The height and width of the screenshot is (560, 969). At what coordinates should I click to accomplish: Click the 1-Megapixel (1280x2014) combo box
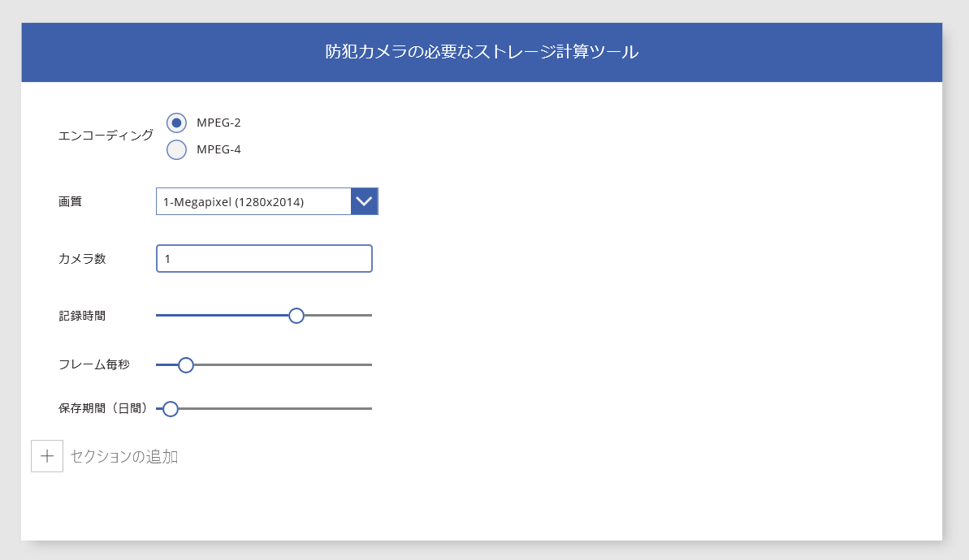point(252,200)
